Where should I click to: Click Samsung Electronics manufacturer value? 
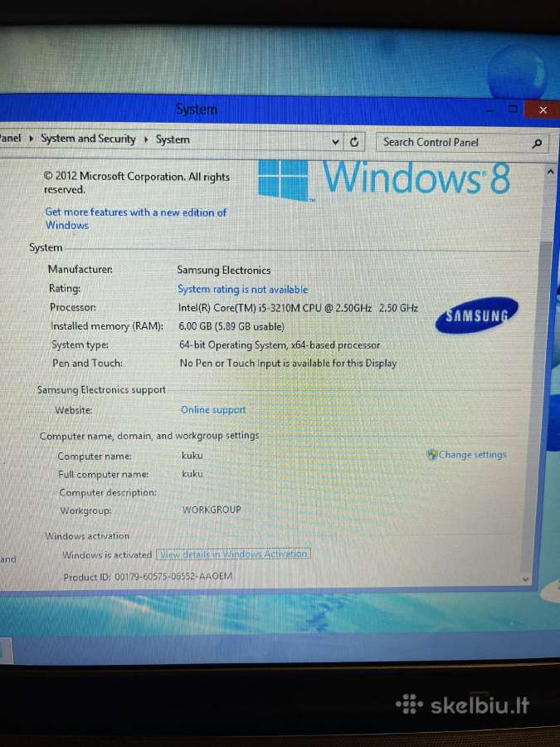coord(224,270)
